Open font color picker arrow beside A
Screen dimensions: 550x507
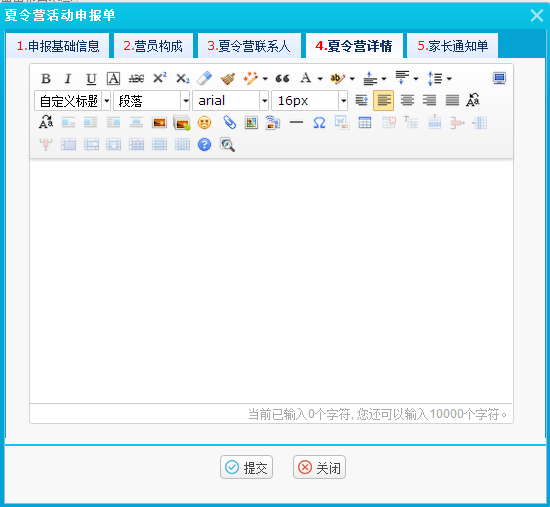pos(320,79)
